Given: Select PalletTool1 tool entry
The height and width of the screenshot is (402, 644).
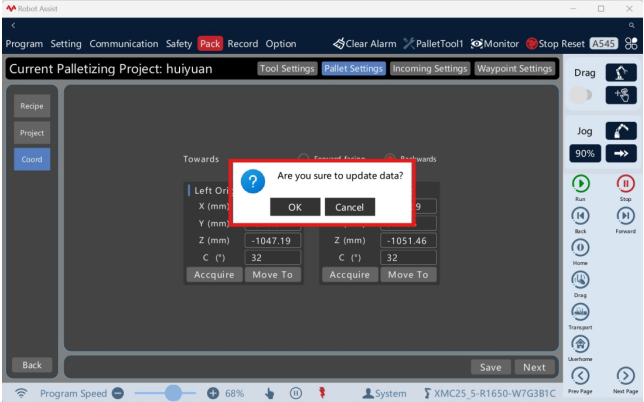Looking at the screenshot, I should coord(433,44).
